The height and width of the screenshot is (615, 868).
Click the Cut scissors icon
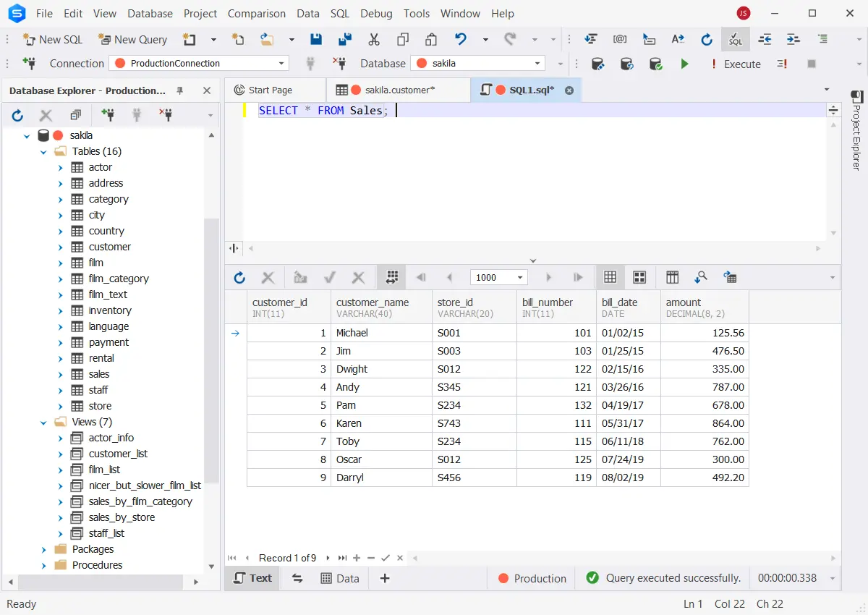374,39
